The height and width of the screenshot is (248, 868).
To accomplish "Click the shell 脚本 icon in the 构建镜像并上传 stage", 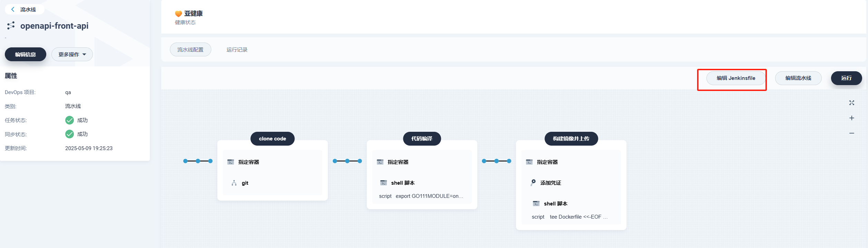I will point(536,203).
